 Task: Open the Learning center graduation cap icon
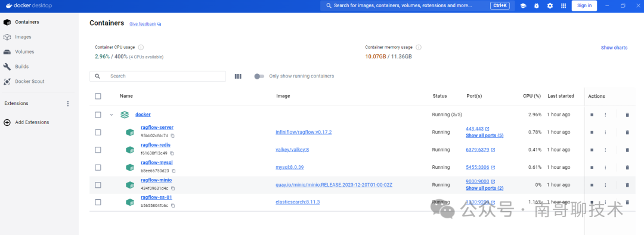point(524,6)
